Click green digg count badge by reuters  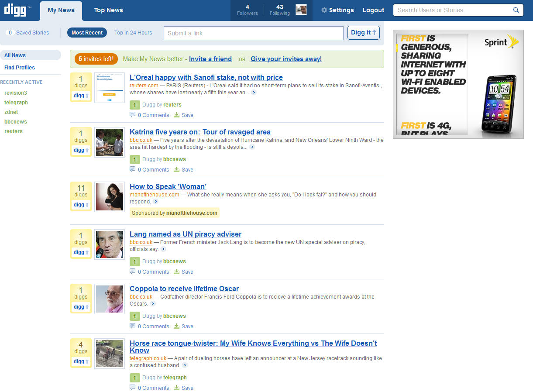135,105
